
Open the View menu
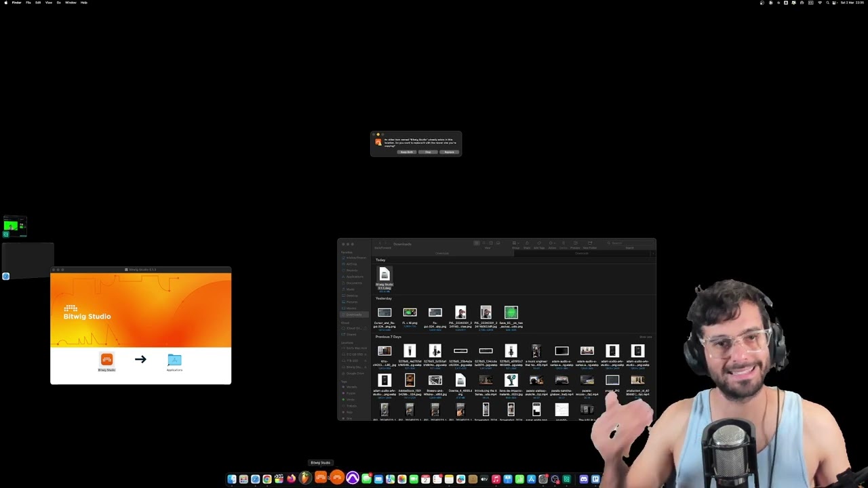point(48,3)
